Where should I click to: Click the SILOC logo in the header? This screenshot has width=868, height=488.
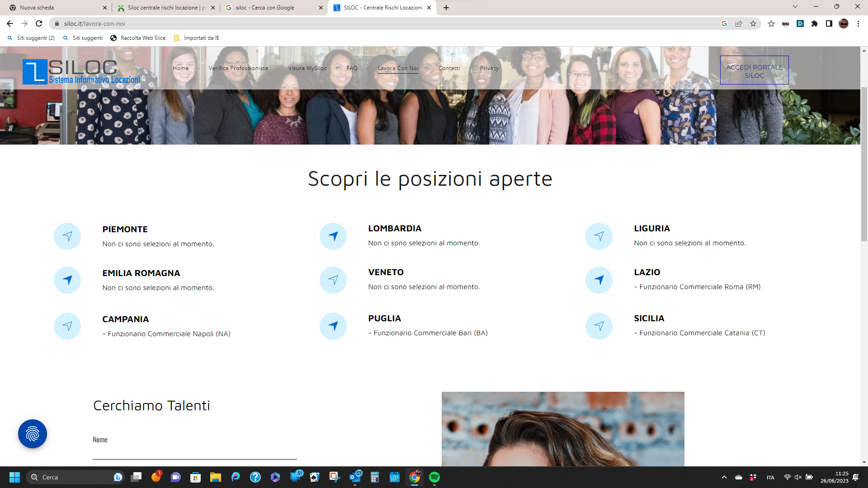(x=81, y=72)
